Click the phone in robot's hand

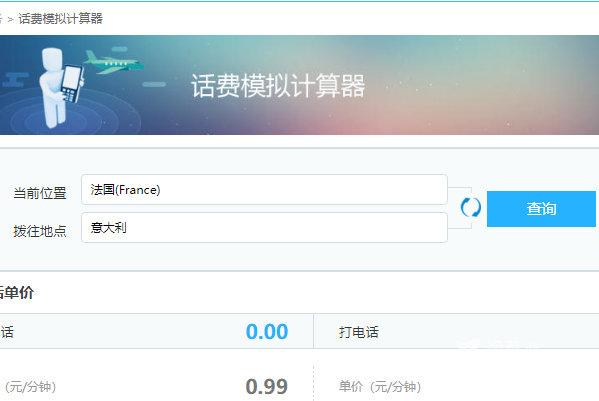72,83
